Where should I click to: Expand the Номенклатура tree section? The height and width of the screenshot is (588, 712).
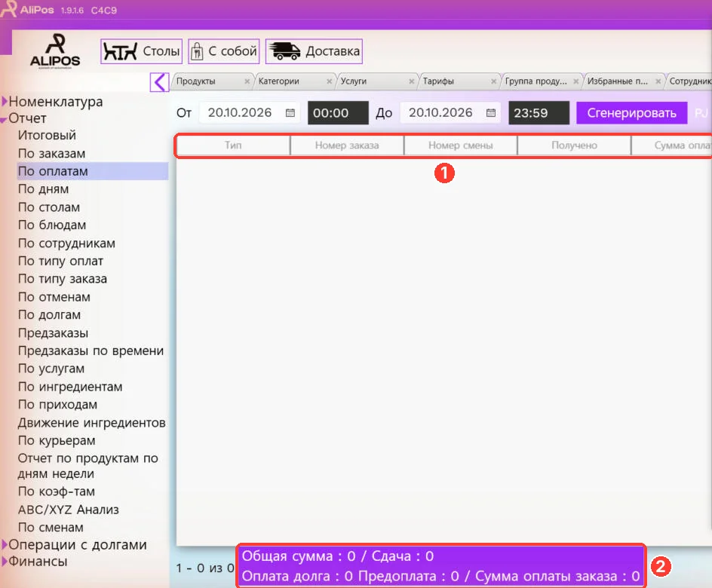click(x=5, y=101)
